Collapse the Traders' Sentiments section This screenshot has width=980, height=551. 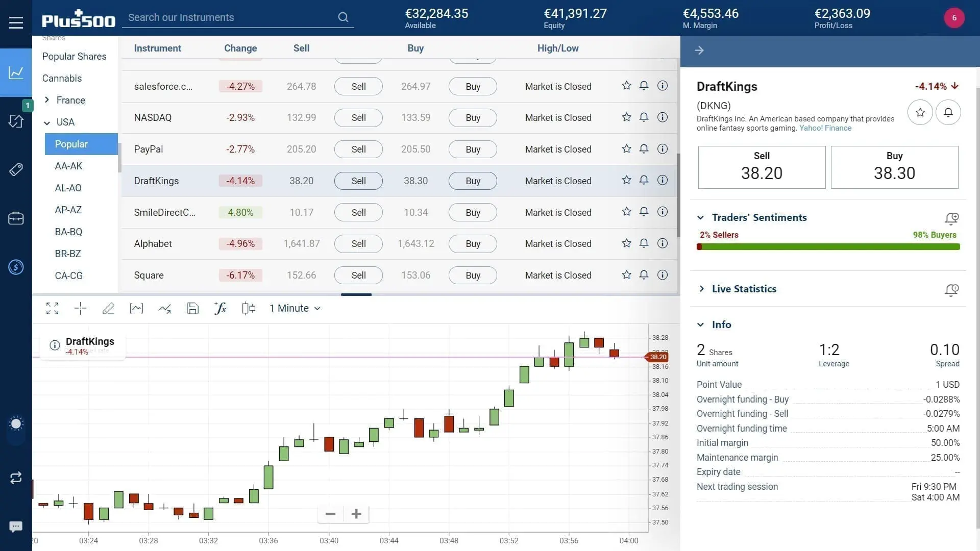coord(700,217)
